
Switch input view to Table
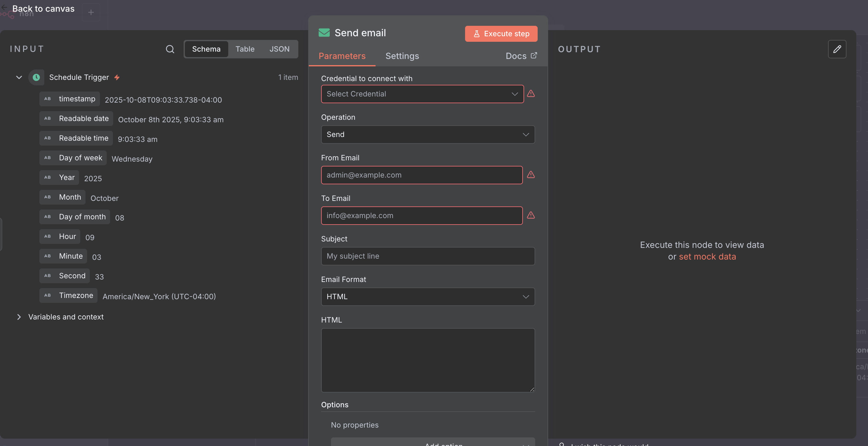tap(245, 49)
